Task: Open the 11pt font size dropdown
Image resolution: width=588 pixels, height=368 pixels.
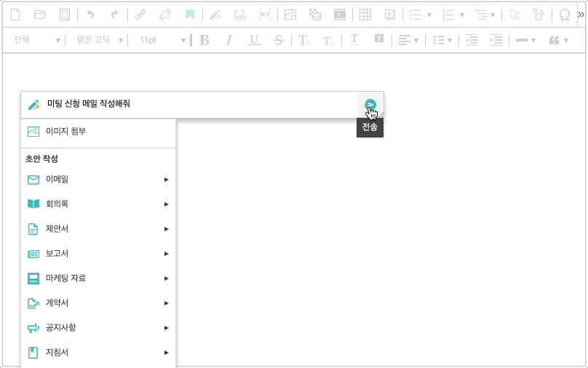Action: [162, 40]
